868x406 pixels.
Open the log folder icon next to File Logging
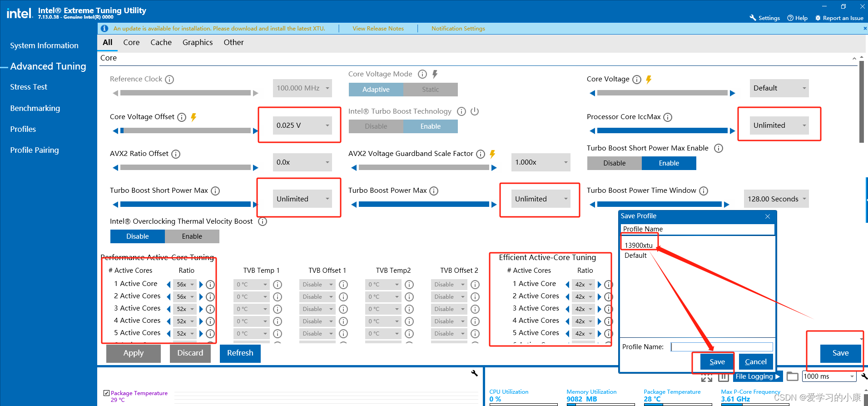tap(793, 376)
